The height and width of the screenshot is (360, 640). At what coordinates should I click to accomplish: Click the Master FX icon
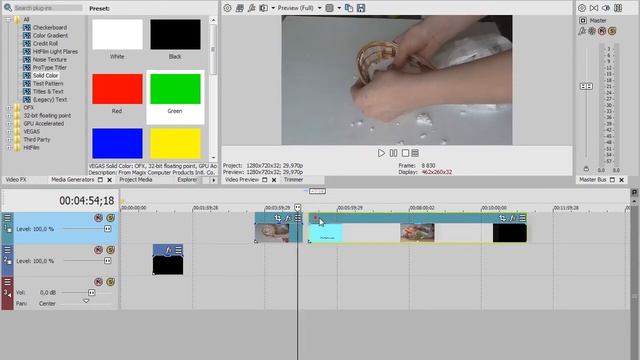tap(582, 31)
